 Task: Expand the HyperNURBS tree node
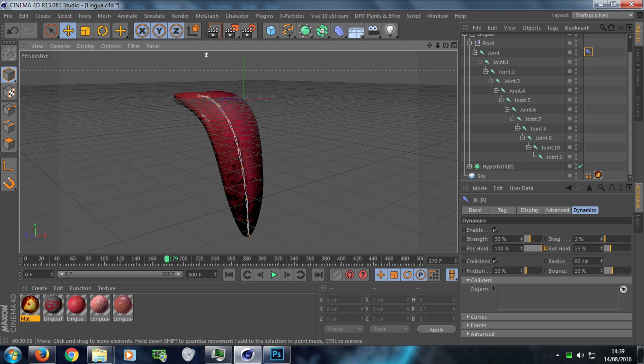point(470,166)
